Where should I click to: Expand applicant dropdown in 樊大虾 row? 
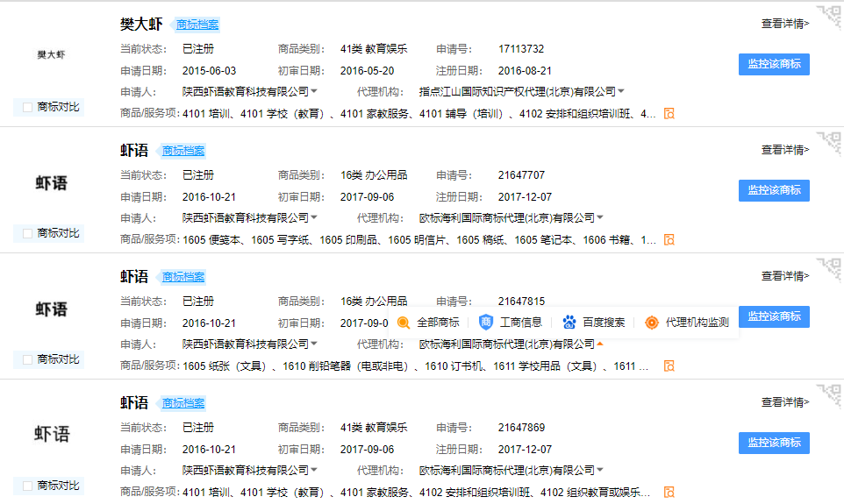click(314, 91)
